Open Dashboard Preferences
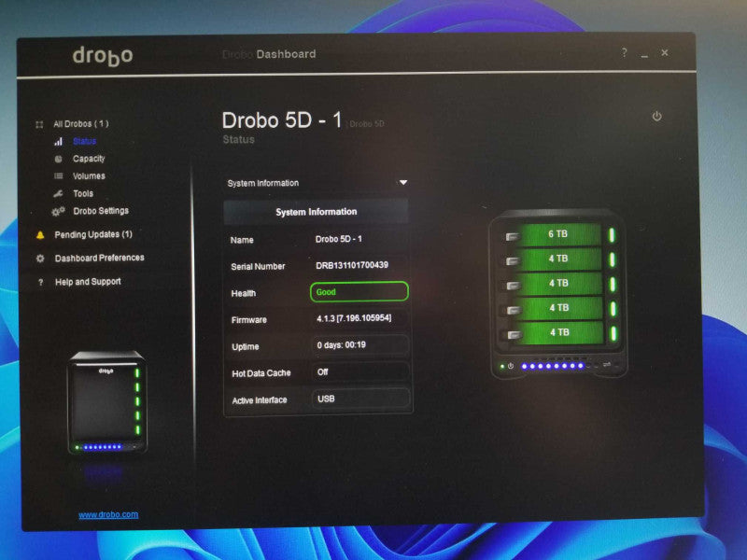This screenshot has width=747, height=560. tap(100, 259)
